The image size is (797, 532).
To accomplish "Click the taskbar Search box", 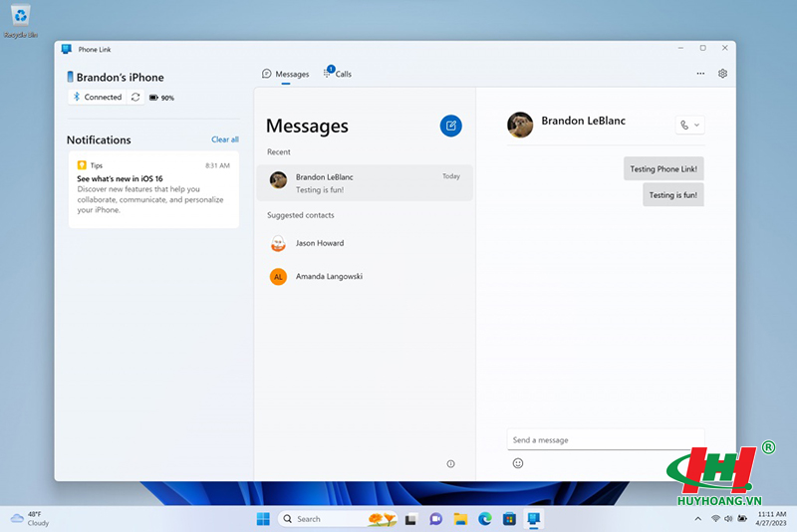I will click(x=338, y=519).
